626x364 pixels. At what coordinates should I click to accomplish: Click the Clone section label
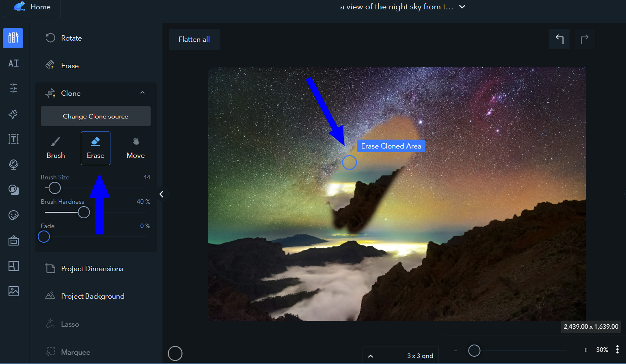[x=71, y=93]
